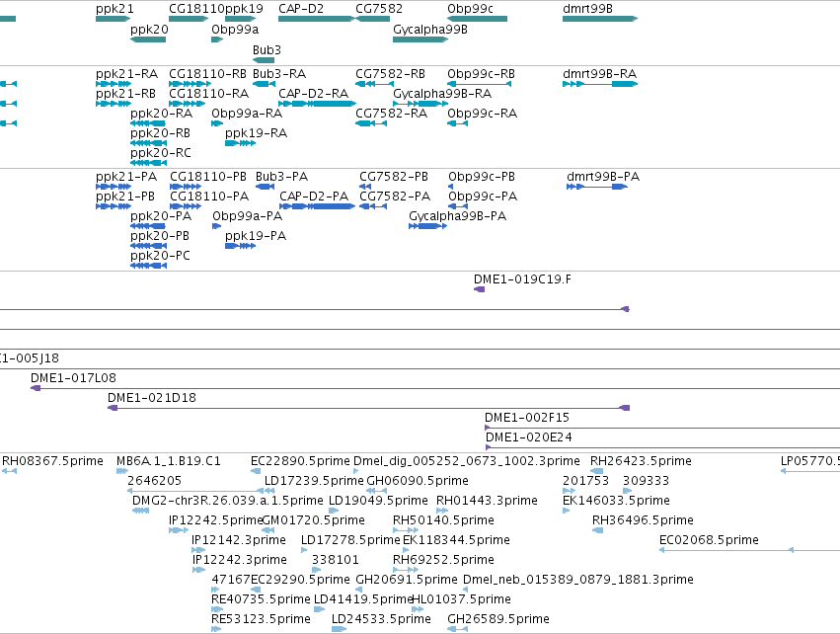Image resolution: width=840 pixels, height=634 pixels.
Task: Click protein dmrt99B-PA label
Action: tap(603, 177)
